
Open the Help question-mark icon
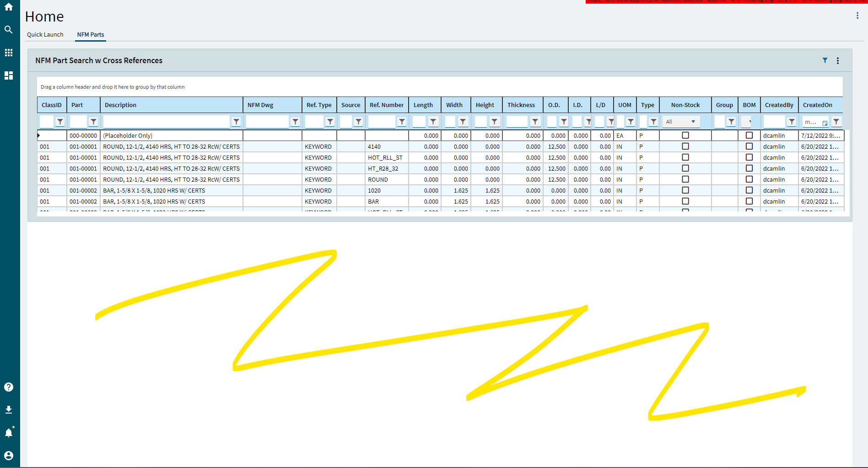[x=8, y=387]
